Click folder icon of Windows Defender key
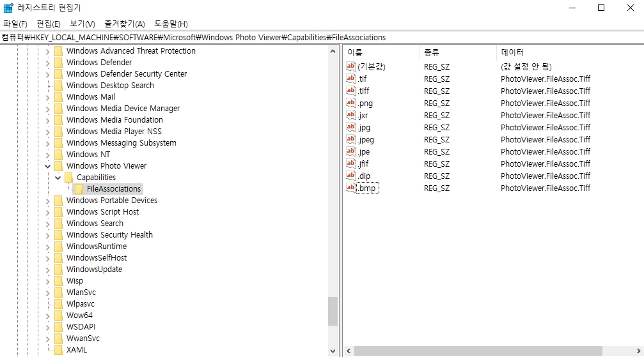Image resolution: width=644 pixels, height=357 pixels. 59,63
